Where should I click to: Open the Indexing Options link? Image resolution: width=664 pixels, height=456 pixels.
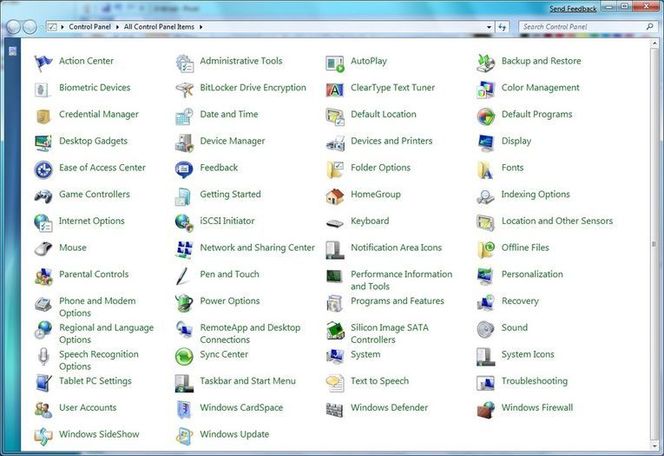(536, 194)
